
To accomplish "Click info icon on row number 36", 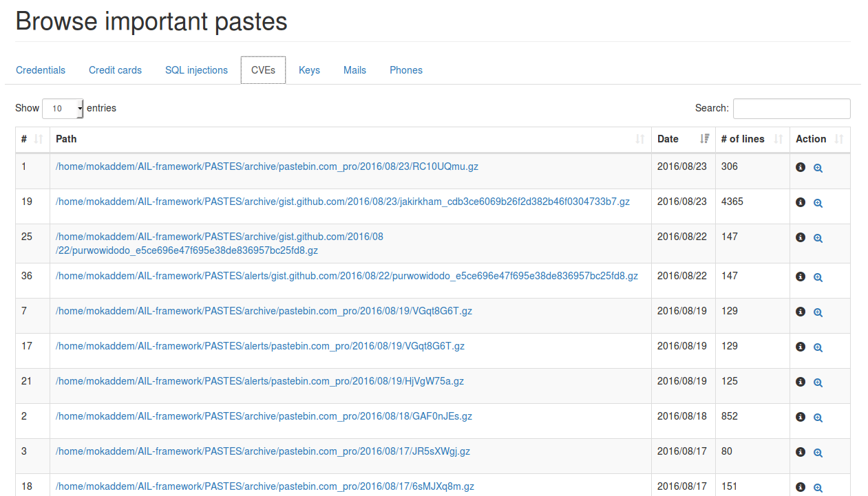I will pos(801,277).
